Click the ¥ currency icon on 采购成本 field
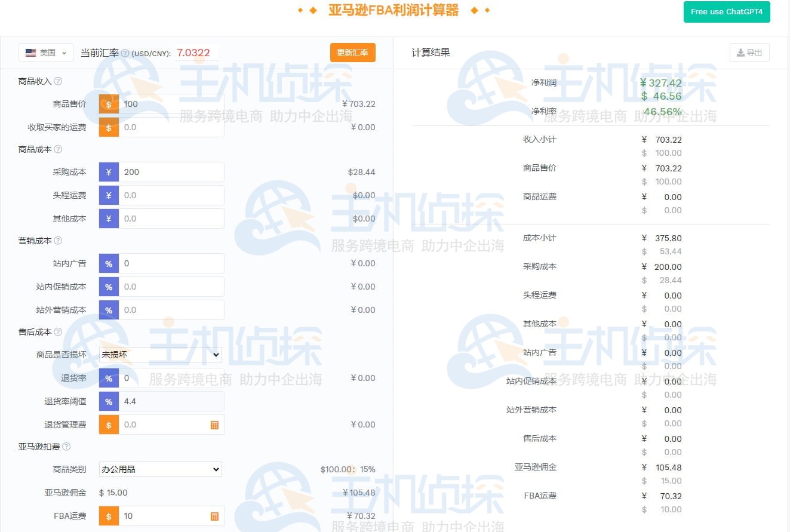The height and width of the screenshot is (532, 790). tap(108, 171)
